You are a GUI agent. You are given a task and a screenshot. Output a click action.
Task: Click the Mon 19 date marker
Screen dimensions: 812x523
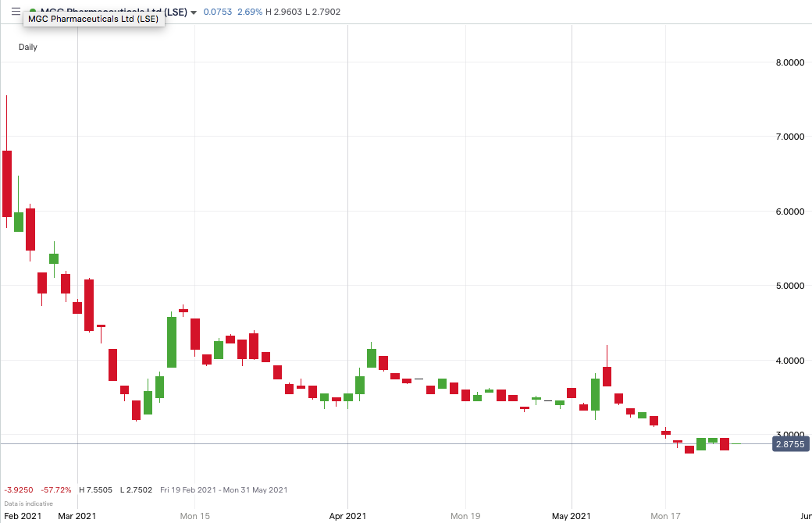coord(465,516)
